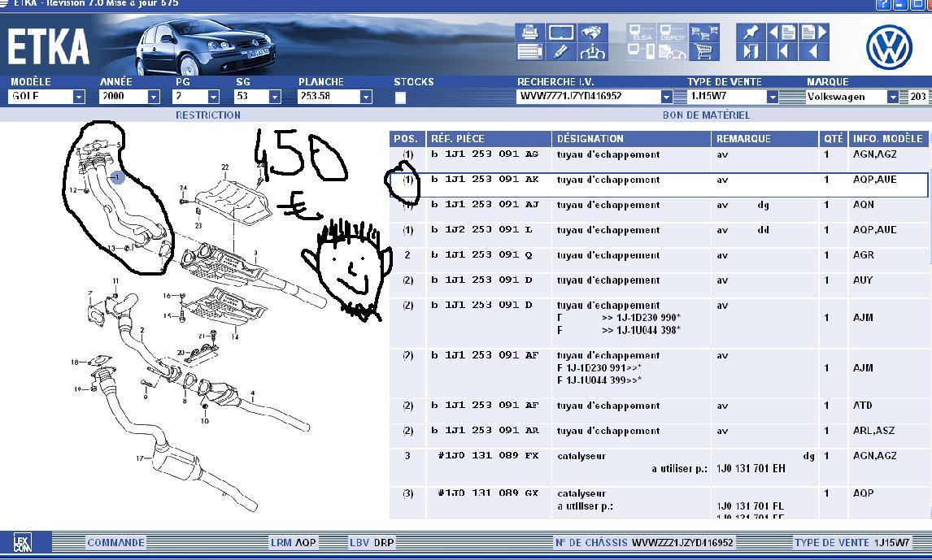This screenshot has height=560, width=932.
Task: Go to next page document icon
Action: (x=814, y=32)
